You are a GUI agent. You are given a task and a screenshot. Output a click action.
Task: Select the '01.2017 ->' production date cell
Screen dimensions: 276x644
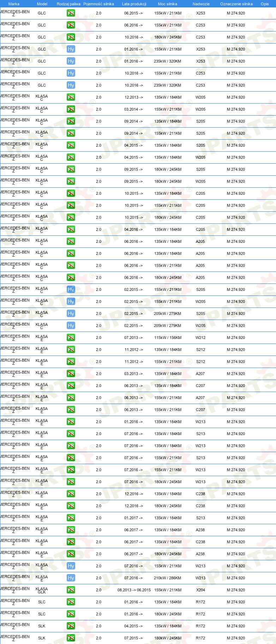click(x=133, y=518)
